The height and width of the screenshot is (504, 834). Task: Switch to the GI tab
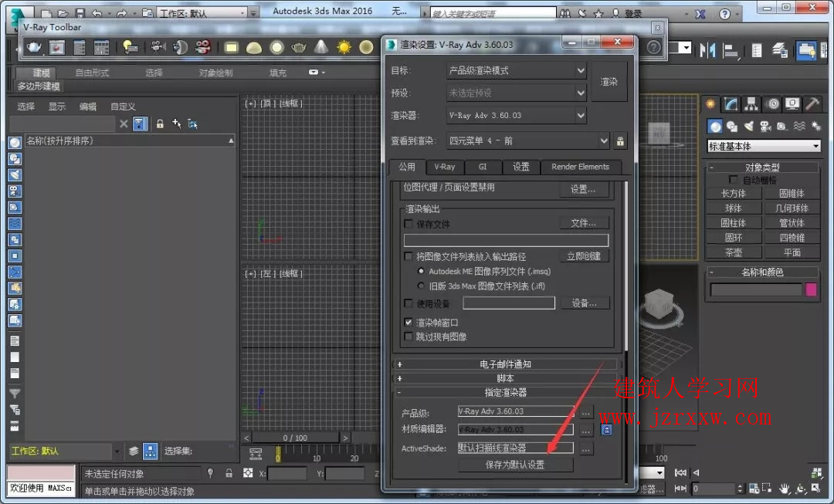tap(483, 167)
